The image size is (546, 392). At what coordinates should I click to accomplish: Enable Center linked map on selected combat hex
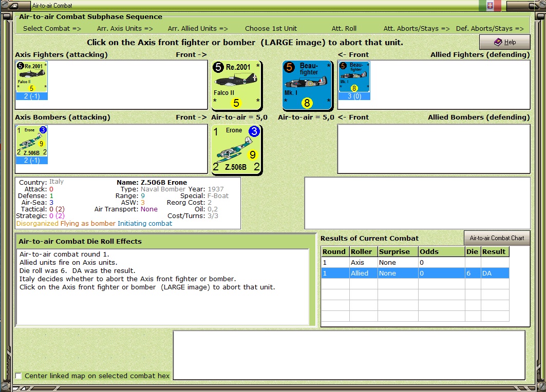pyautogui.click(x=19, y=376)
